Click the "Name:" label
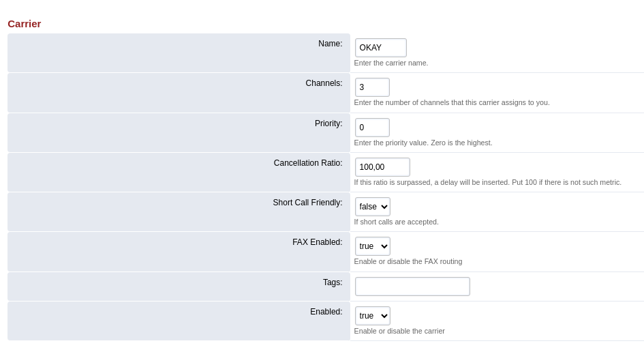 pos(331,44)
